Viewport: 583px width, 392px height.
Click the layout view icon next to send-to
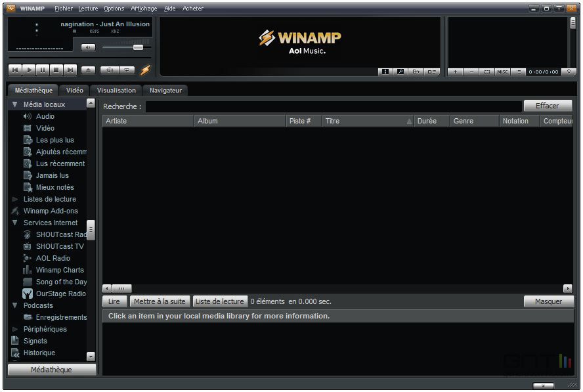(432, 72)
